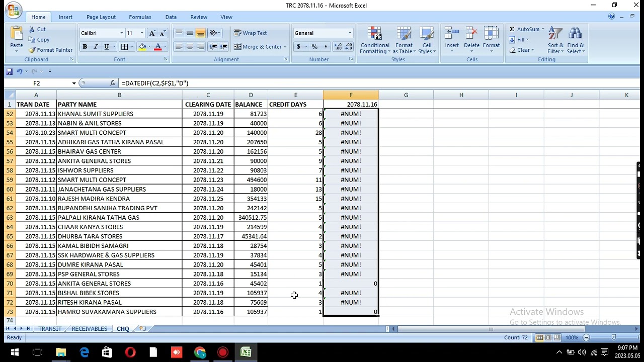Image resolution: width=644 pixels, height=362 pixels.
Task: Open Find & Select binoculars menu
Action: point(575,40)
